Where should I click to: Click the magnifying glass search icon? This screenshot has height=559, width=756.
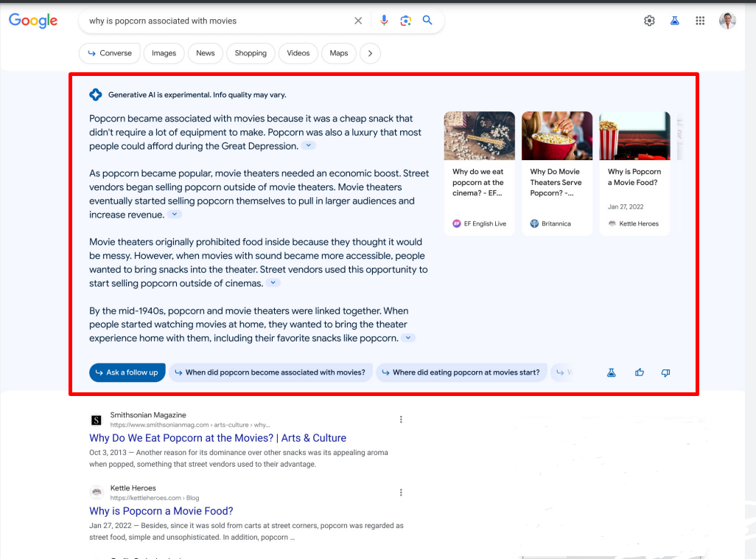(x=427, y=21)
